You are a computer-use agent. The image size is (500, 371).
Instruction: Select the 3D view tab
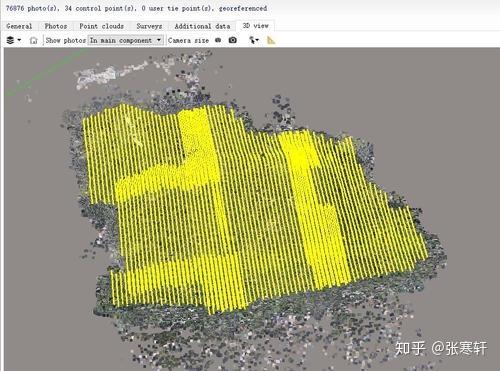(x=255, y=25)
